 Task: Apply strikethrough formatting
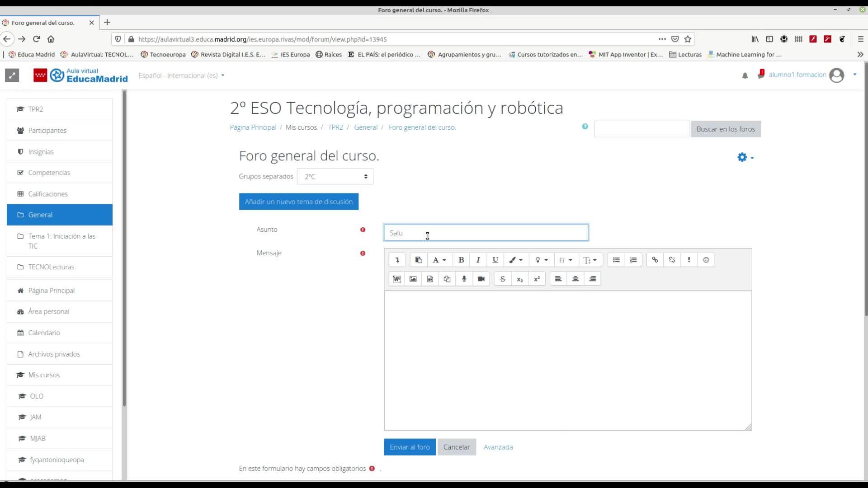tap(502, 279)
